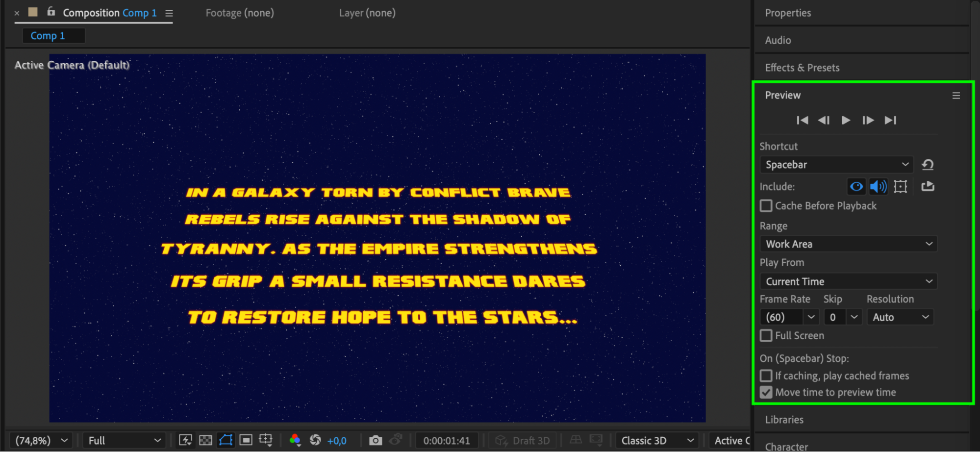Image resolution: width=980 pixels, height=452 pixels.
Task: Jump to the first frame in Preview
Action: 802,120
